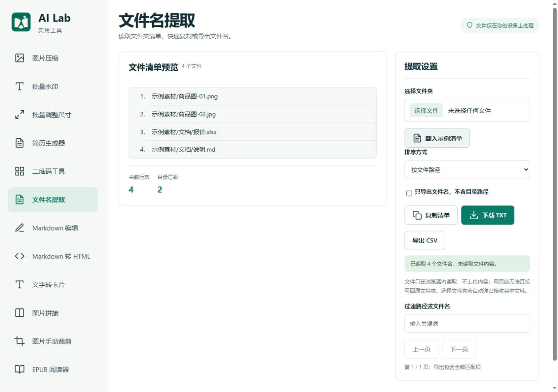The width and height of the screenshot is (558, 392).
Task: Open 批量调整尺寸 in sidebar
Action: pos(53,115)
